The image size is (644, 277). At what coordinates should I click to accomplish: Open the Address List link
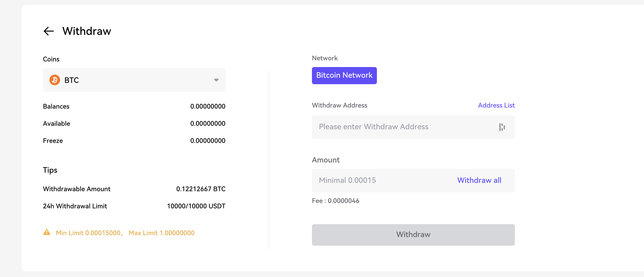pos(496,105)
